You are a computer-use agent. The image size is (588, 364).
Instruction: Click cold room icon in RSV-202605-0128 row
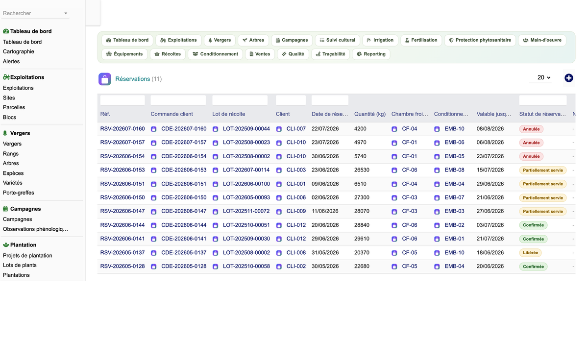394,267
